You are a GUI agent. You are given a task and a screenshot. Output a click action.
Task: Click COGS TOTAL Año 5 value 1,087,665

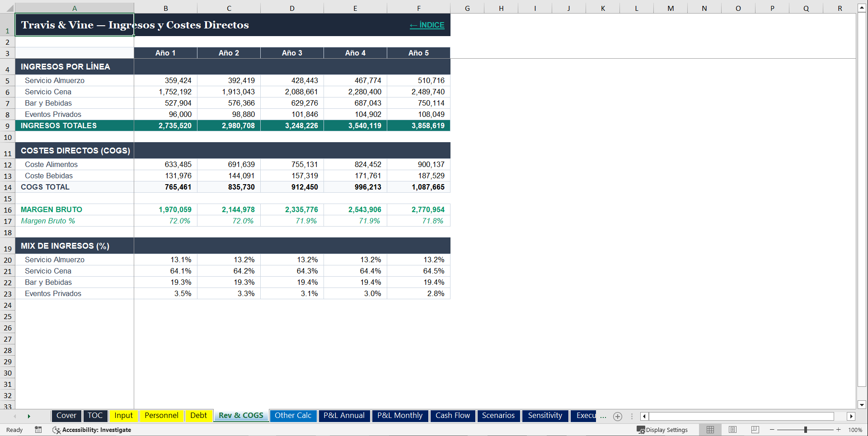pyautogui.click(x=419, y=187)
